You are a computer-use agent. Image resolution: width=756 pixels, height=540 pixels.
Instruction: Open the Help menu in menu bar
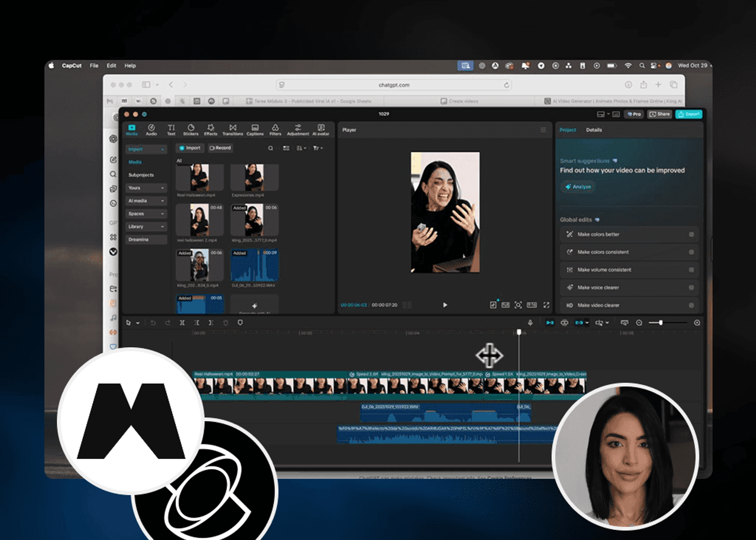pyautogui.click(x=130, y=65)
